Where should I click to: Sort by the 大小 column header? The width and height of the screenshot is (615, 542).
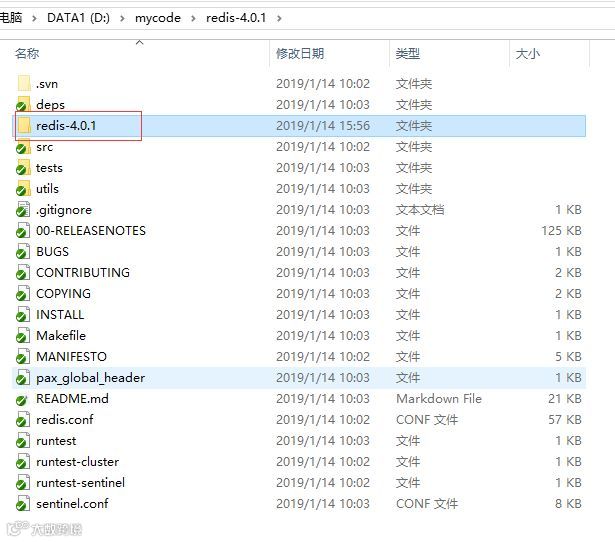pyautogui.click(x=528, y=53)
